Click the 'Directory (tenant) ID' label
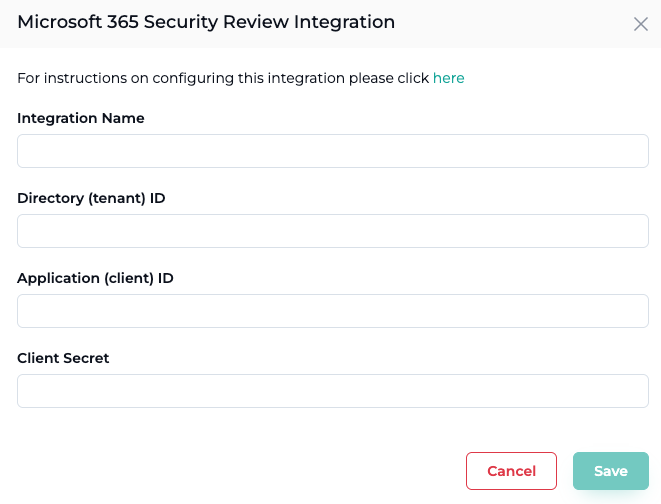Screen dimensions: 661x504 click(91, 198)
